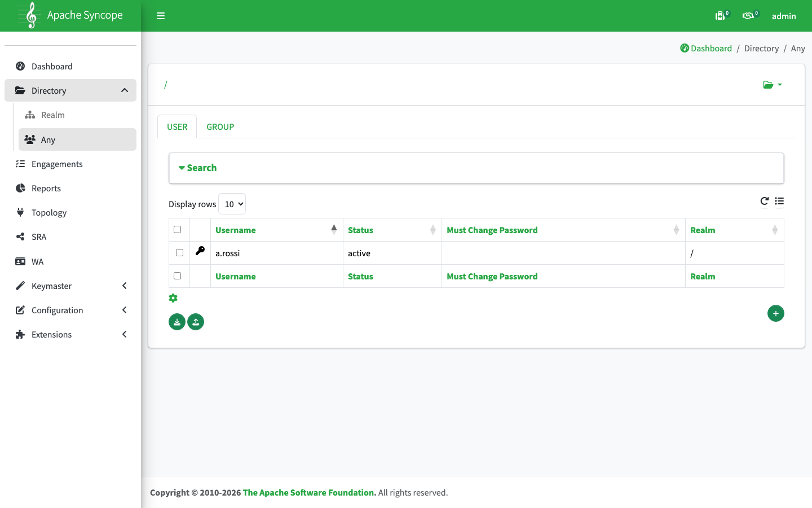
Task: Click the Apache Syncope title text
Action: [x=85, y=15]
